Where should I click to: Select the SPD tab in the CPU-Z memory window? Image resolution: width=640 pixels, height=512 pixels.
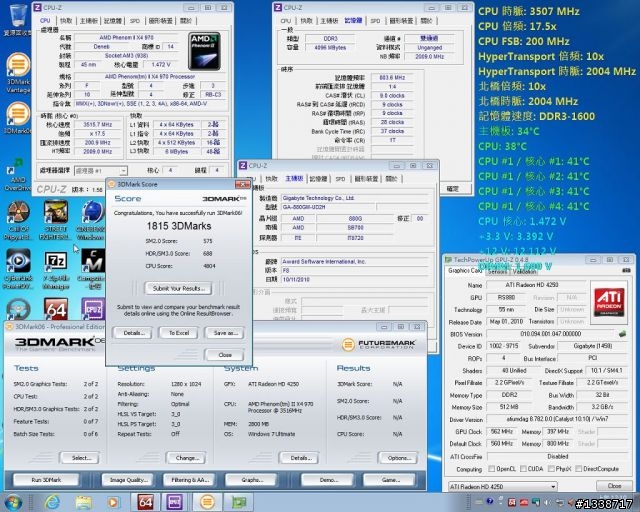[375, 21]
